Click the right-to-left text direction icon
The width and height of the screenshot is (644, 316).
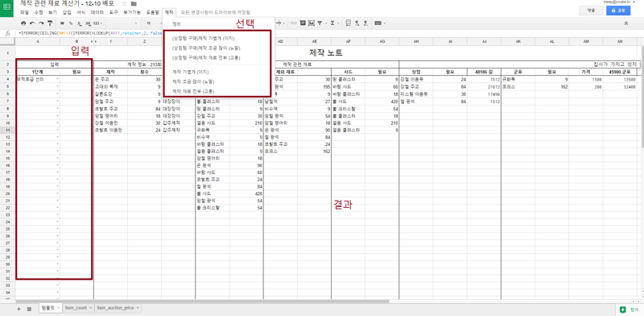[x=365, y=23]
